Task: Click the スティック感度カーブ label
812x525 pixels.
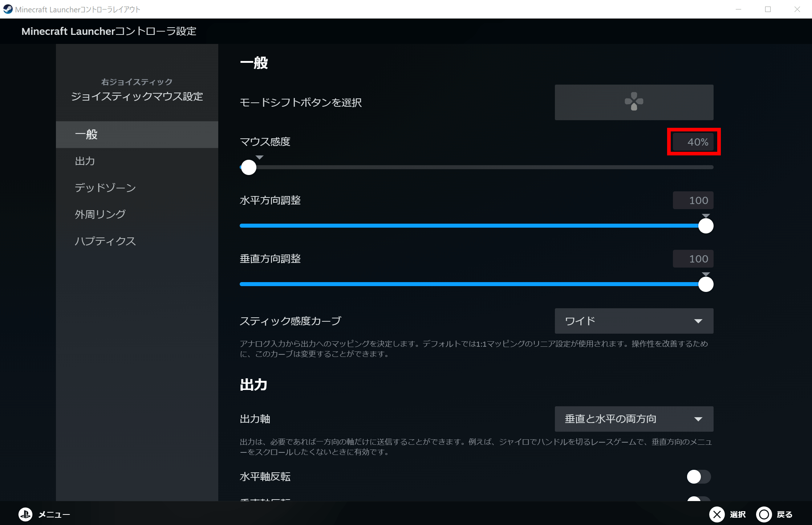Action: pos(291,321)
